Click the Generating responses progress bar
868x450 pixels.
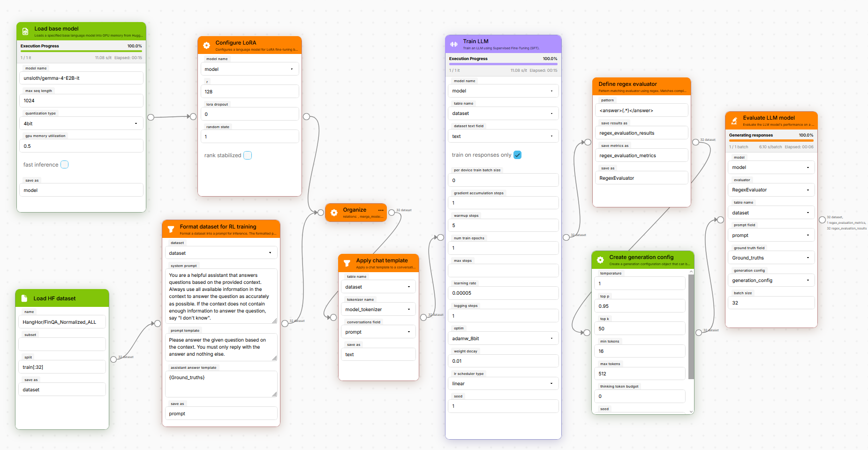(771, 140)
